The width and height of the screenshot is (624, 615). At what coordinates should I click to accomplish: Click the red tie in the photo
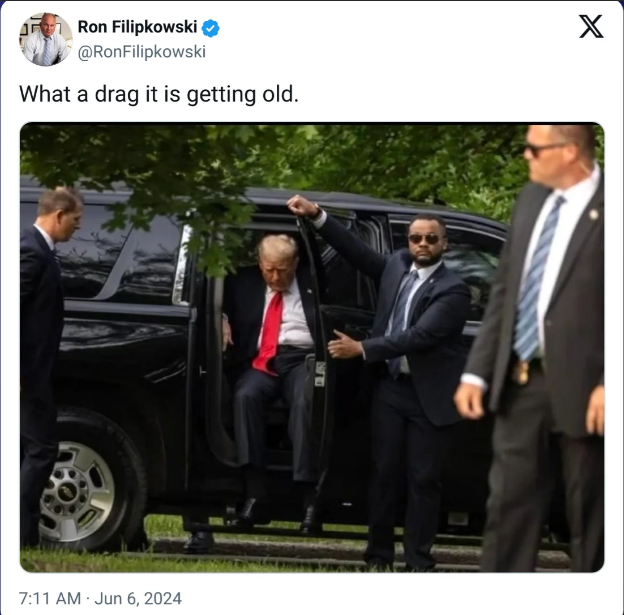point(269,333)
